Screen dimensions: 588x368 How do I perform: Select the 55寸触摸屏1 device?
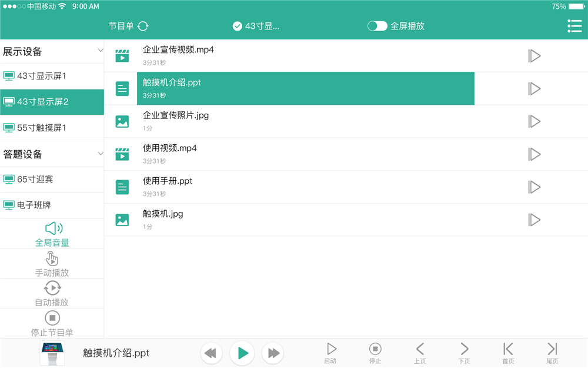click(52, 128)
